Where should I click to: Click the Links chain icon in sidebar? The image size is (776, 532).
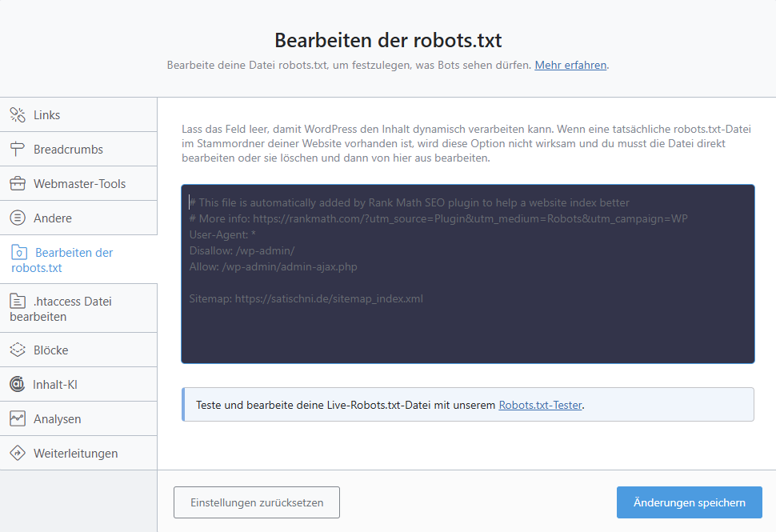(18, 115)
